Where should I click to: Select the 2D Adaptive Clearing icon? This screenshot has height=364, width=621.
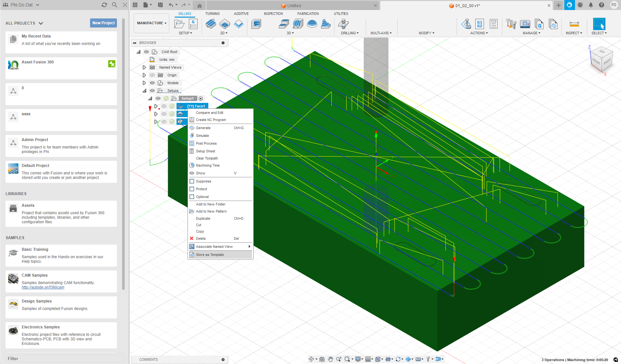(224, 24)
